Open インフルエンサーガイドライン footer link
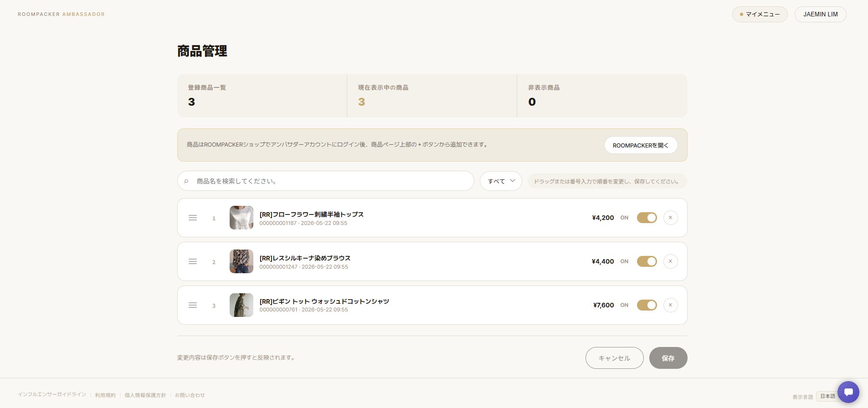The height and width of the screenshot is (408, 868). tap(52, 395)
